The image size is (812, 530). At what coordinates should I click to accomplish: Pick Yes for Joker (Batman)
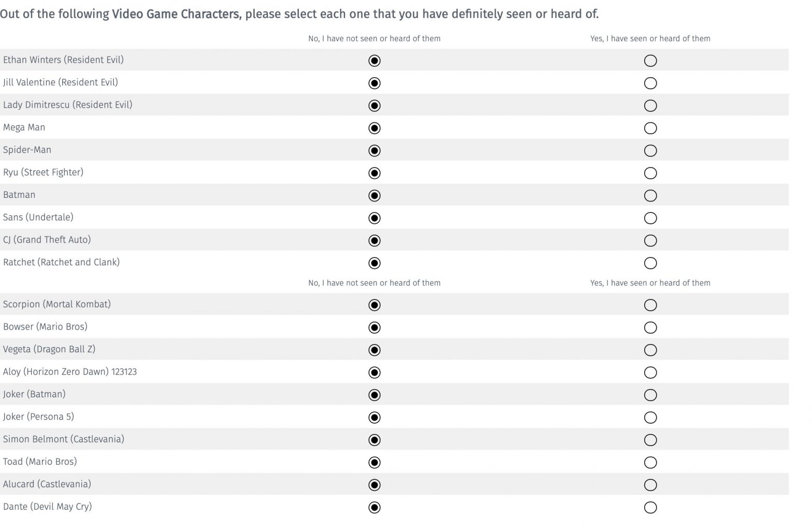(x=650, y=395)
